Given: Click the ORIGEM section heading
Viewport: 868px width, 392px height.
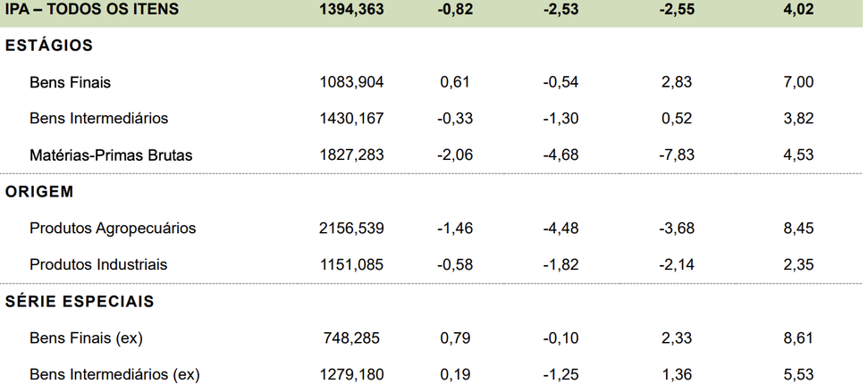Looking at the screenshot, I should pyautogui.click(x=39, y=192).
